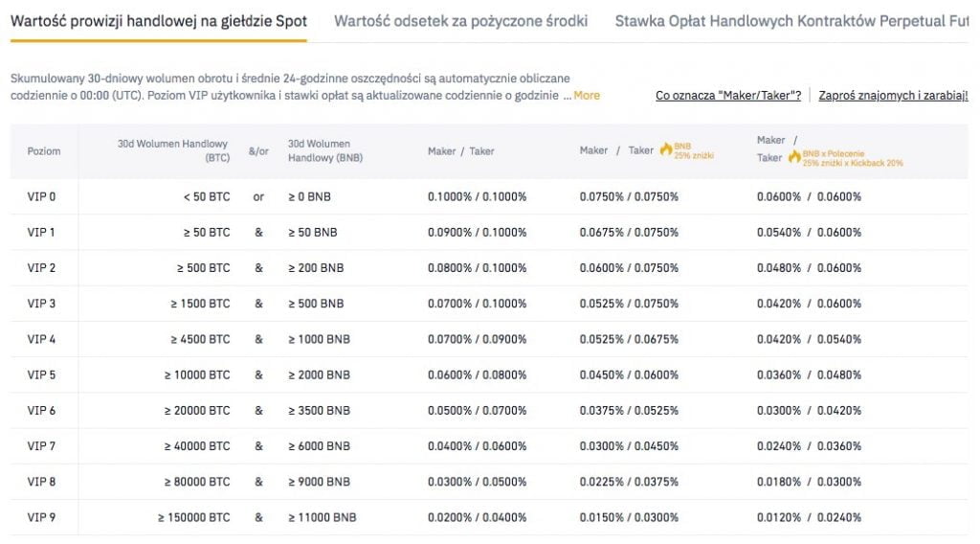Screen dimensions: 980x544
Task: Click the '≥ 80000 BTC' volume cell
Action: click(x=197, y=482)
